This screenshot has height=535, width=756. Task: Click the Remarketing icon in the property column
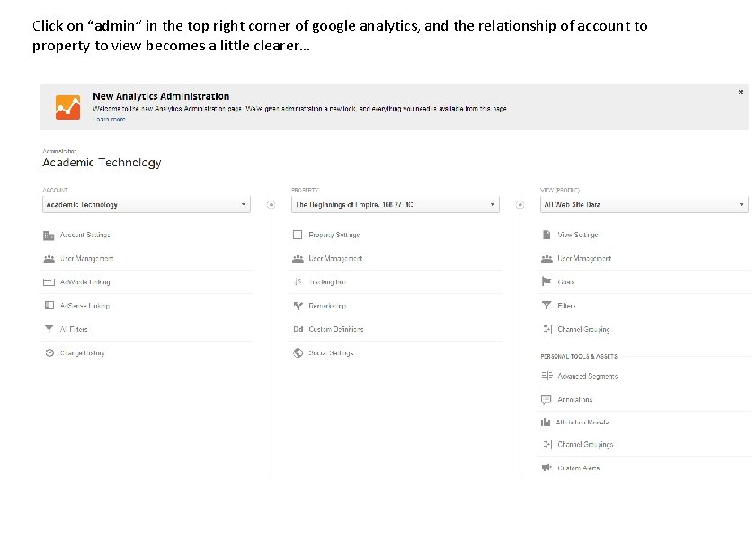pos(298,306)
